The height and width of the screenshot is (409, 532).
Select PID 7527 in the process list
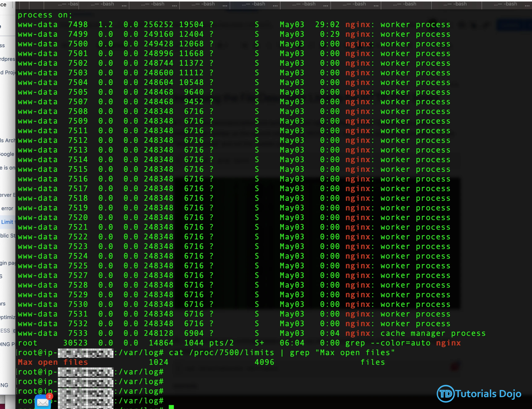click(78, 275)
